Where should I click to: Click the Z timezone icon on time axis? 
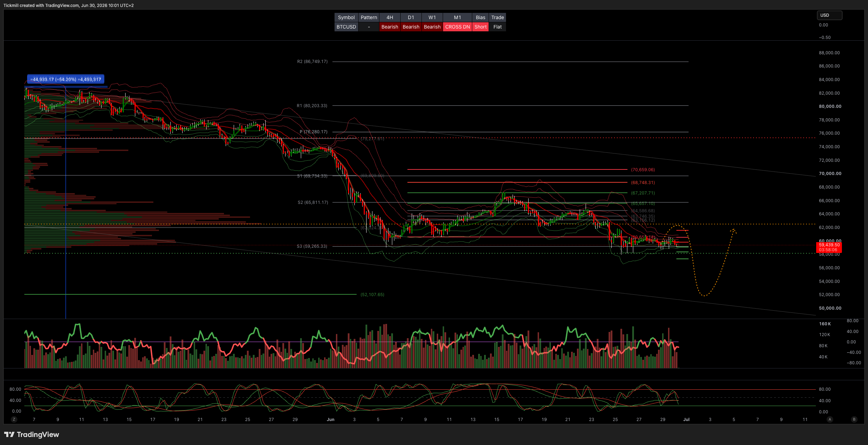pos(14,419)
